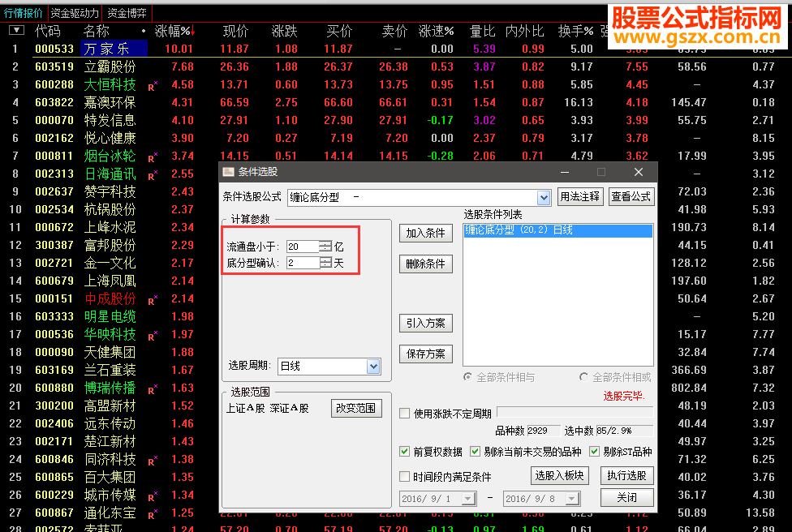Click the R icon next to 大恒科技
The image size is (792, 532).
click(x=151, y=84)
